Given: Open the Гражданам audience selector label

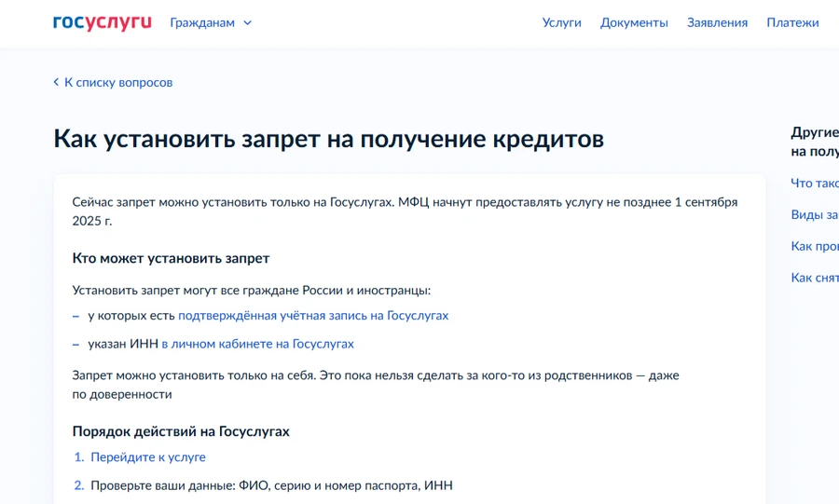Looking at the screenshot, I should click(x=202, y=23).
